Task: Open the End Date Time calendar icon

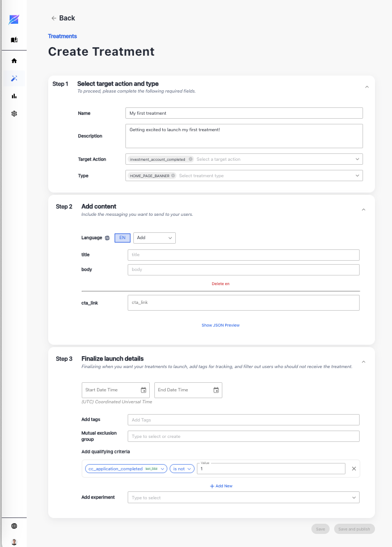Action: [216, 390]
